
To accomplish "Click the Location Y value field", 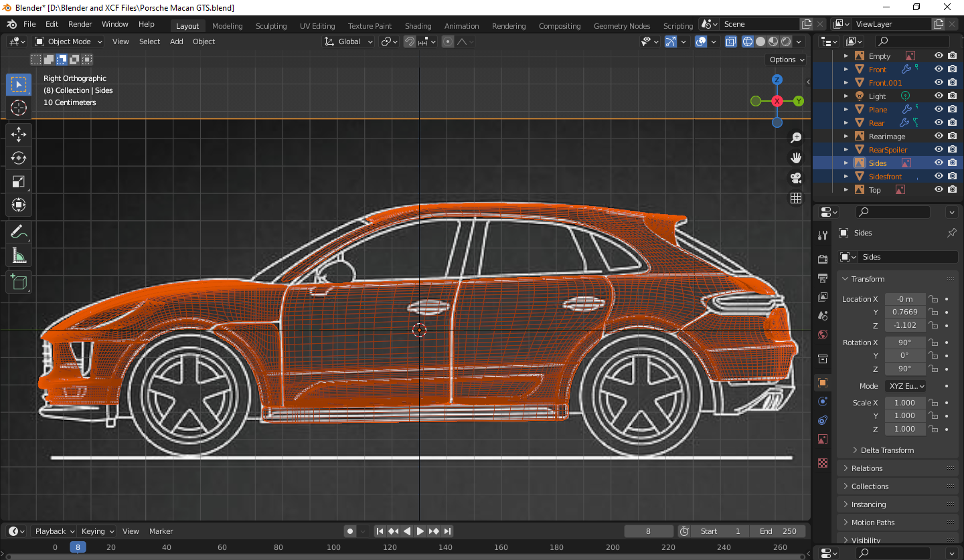I will pyautogui.click(x=905, y=312).
